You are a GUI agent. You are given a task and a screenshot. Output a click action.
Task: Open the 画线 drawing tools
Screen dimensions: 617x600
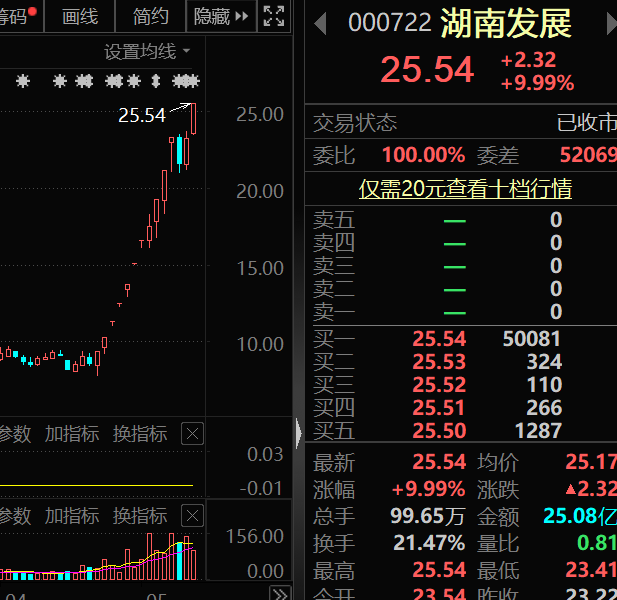pos(80,16)
